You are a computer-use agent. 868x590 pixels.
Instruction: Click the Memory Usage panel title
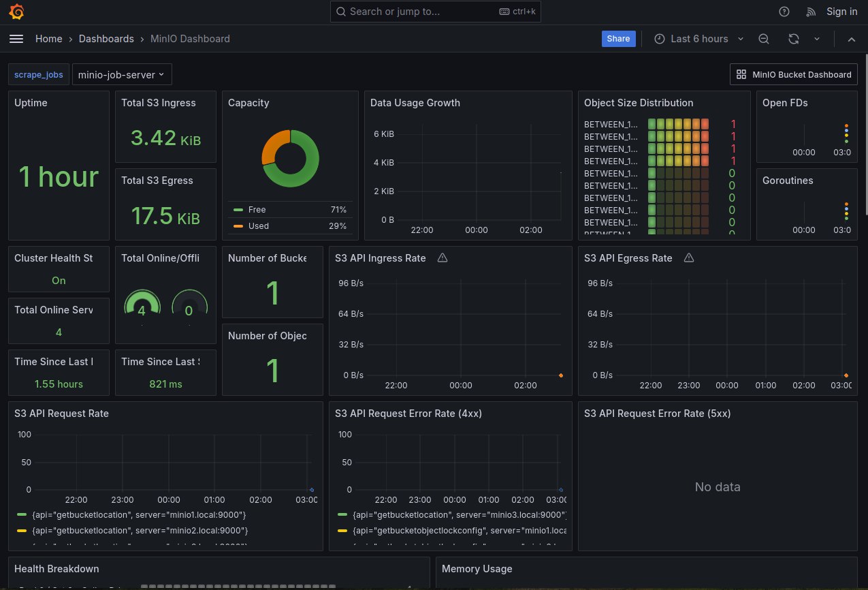(477, 569)
